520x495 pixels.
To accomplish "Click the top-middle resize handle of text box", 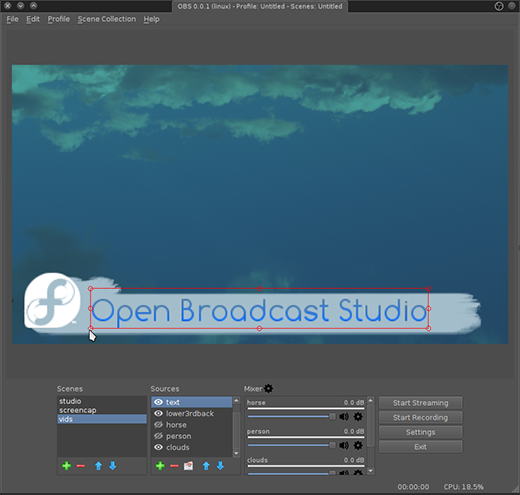I will point(260,288).
